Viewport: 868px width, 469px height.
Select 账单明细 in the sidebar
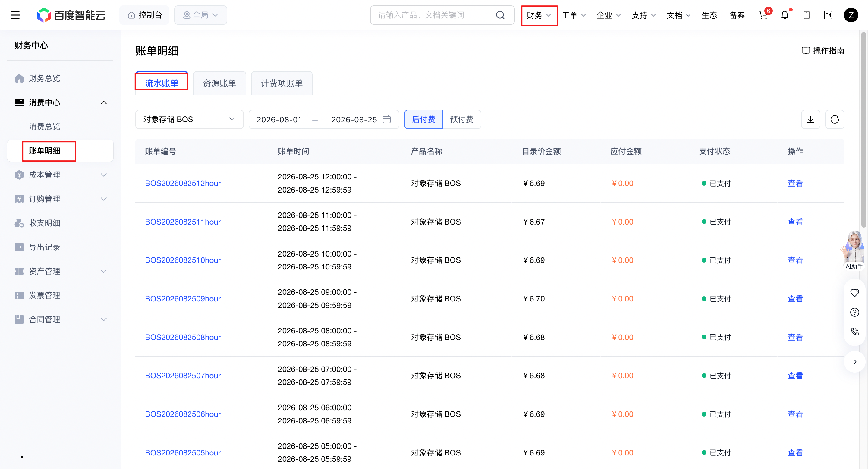pyautogui.click(x=60, y=151)
